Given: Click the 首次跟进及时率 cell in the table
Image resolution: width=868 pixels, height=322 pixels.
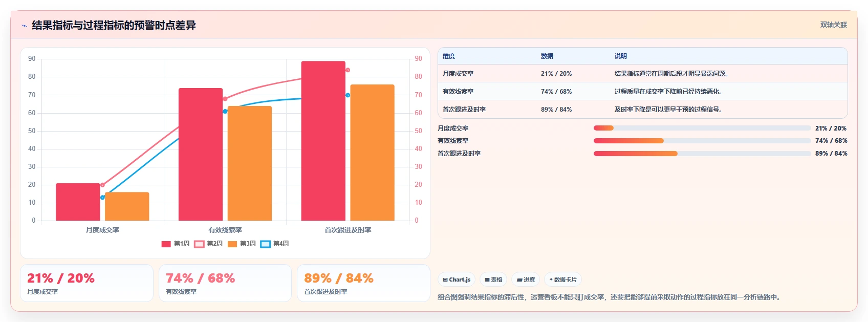Looking at the screenshot, I should pyautogui.click(x=464, y=110).
